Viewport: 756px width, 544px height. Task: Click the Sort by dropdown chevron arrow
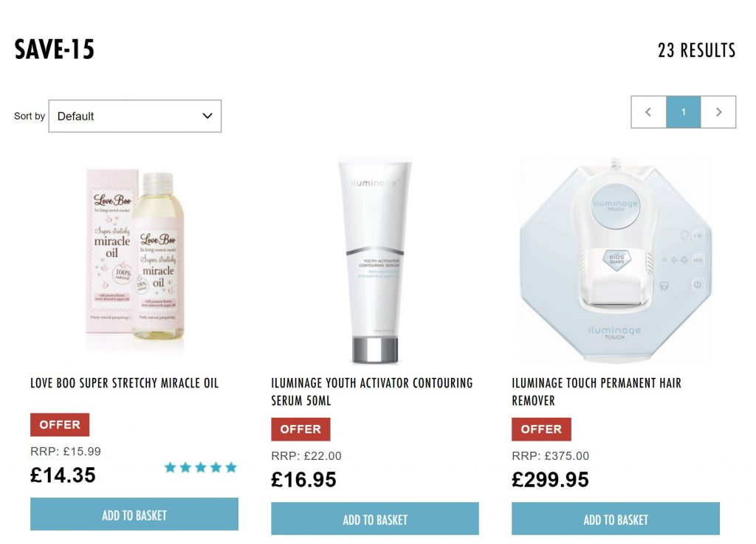tap(207, 116)
